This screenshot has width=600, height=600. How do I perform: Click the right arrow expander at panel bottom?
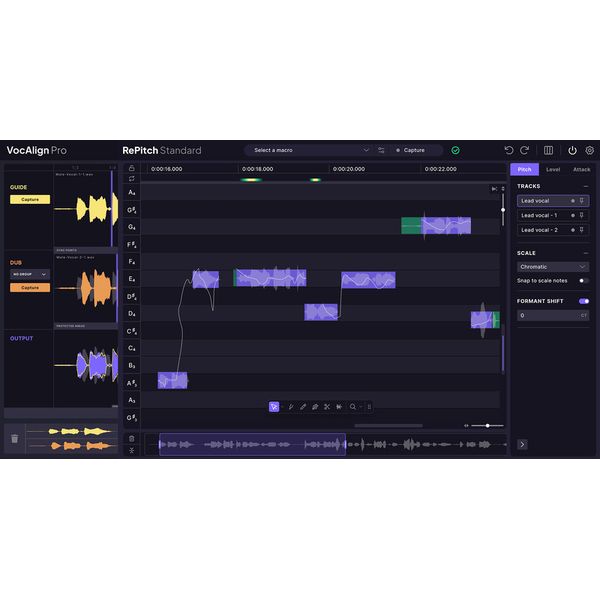click(x=522, y=444)
